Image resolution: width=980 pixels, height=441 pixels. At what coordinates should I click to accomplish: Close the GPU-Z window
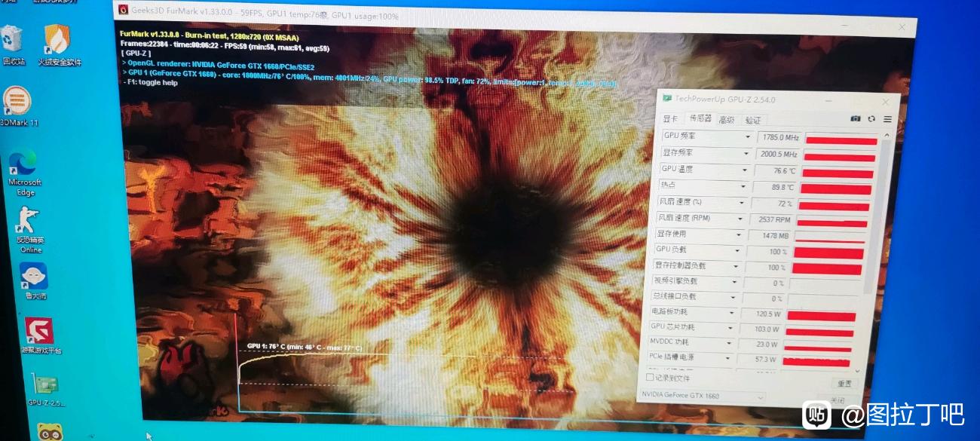coord(886,102)
